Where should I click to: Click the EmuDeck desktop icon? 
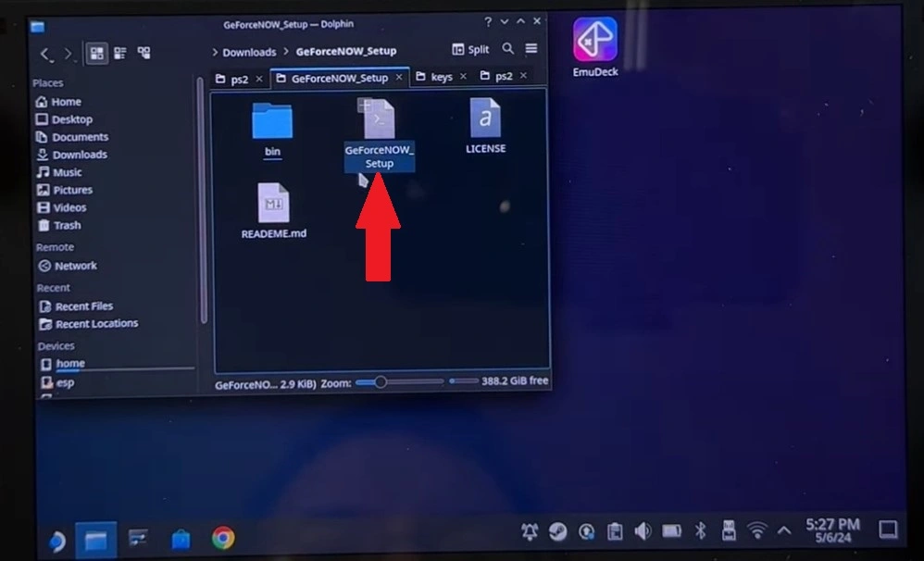pos(595,47)
